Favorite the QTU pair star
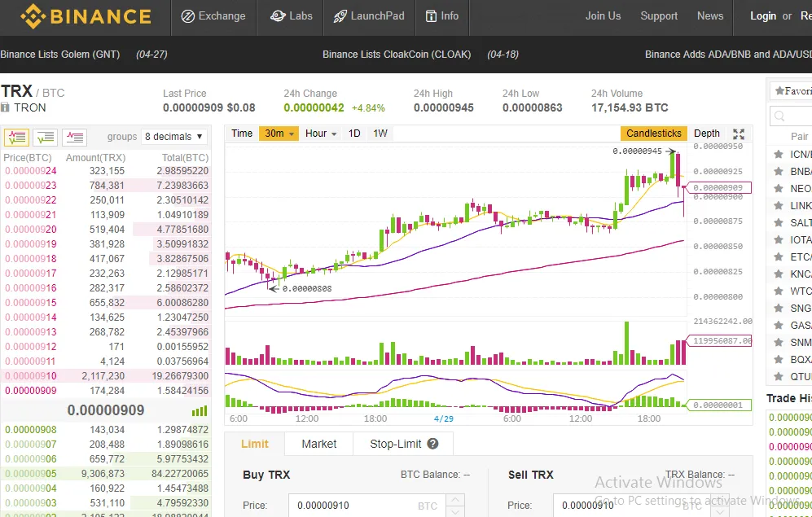Image resolution: width=812 pixels, height=517 pixels. point(778,376)
